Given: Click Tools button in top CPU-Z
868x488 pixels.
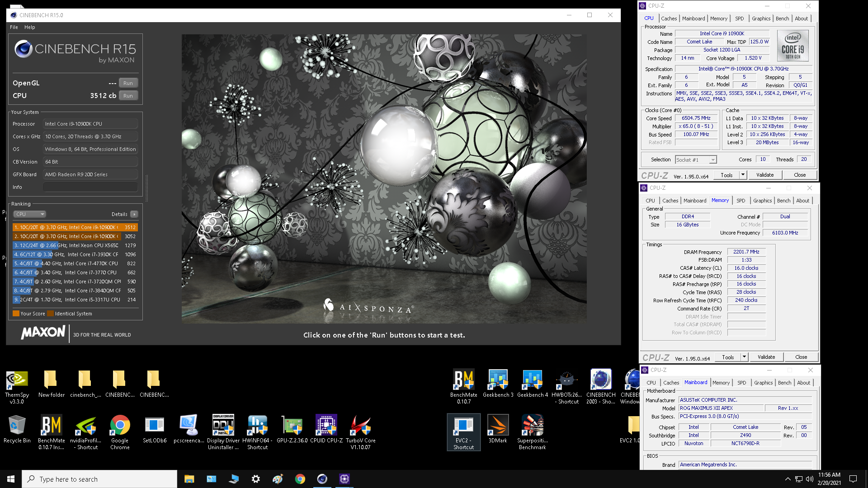Looking at the screenshot, I should pyautogui.click(x=726, y=175).
